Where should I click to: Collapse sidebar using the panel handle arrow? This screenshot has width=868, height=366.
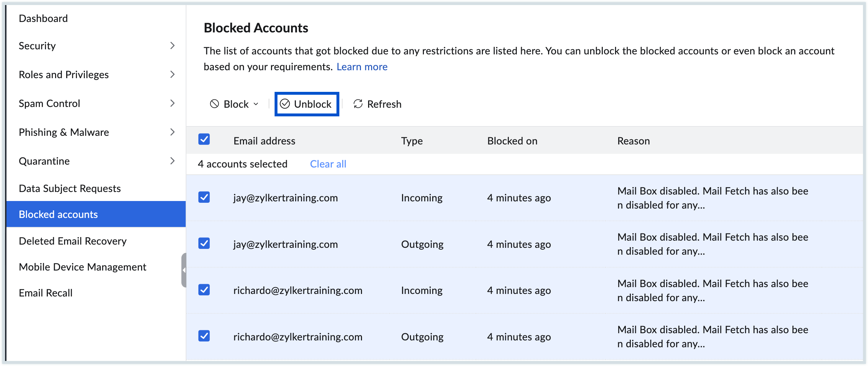coord(184,270)
